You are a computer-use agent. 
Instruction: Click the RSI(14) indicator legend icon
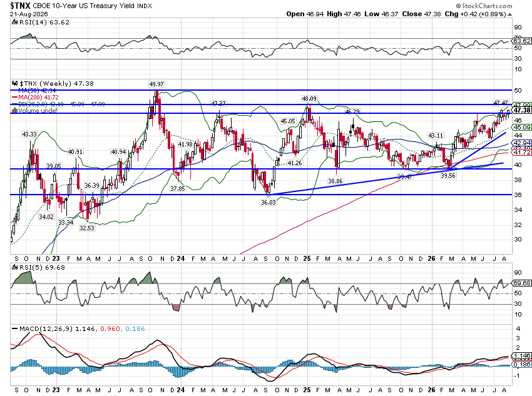(x=14, y=22)
